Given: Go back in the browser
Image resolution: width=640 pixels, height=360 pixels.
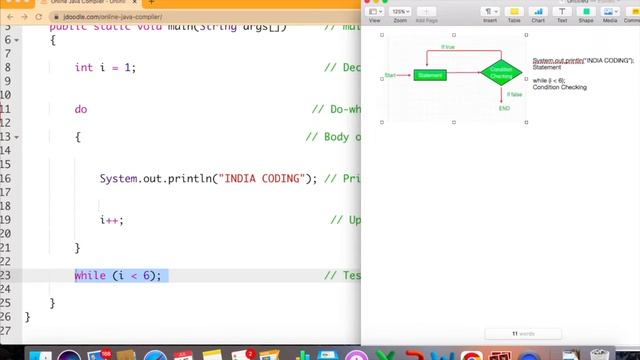Looking at the screenshot, I should (10, 17).
